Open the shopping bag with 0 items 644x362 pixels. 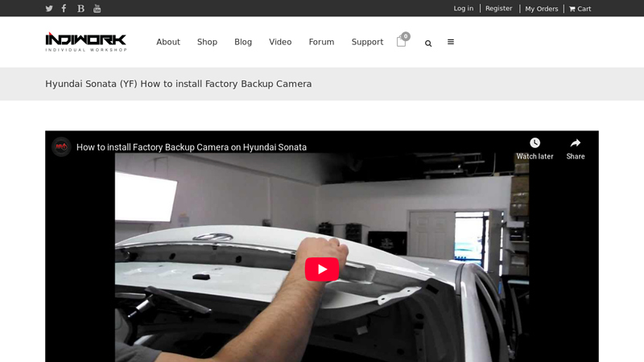click(402, 40)
